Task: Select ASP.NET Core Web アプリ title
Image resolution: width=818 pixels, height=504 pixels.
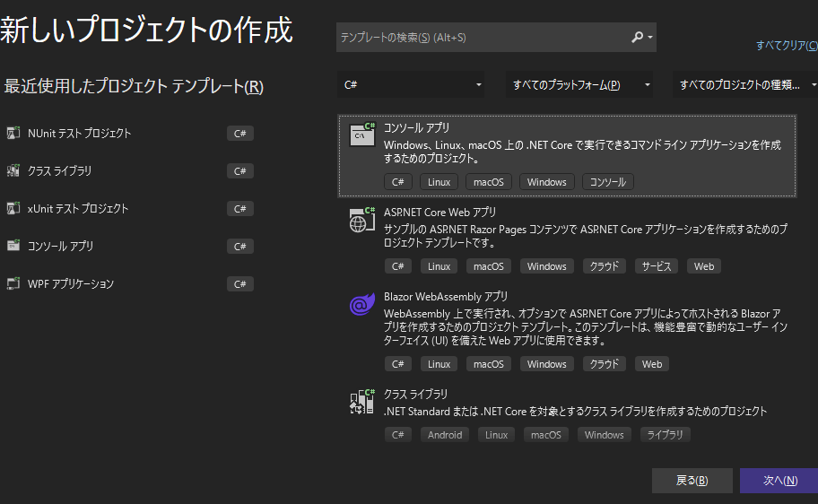Action: [439, 213]
